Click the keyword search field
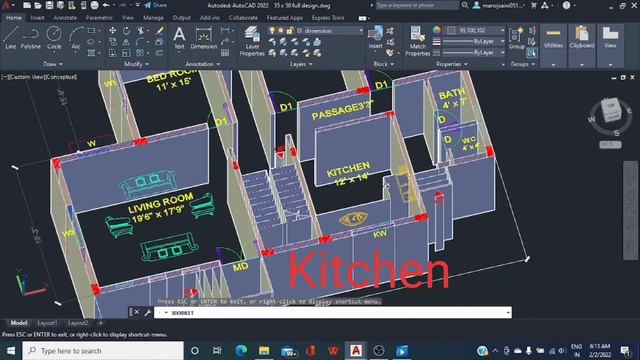The width and height of the screenshot is (640, 360). (x=417, y=5)
